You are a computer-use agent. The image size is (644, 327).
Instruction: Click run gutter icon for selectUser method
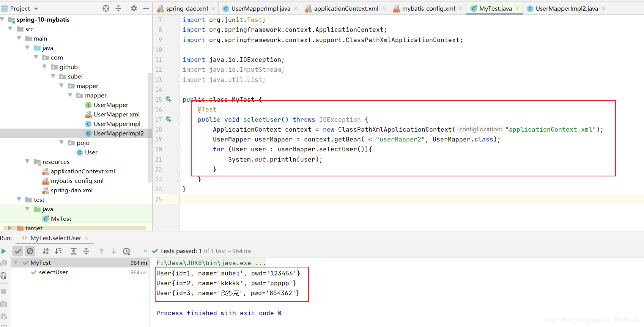[168, 119]
